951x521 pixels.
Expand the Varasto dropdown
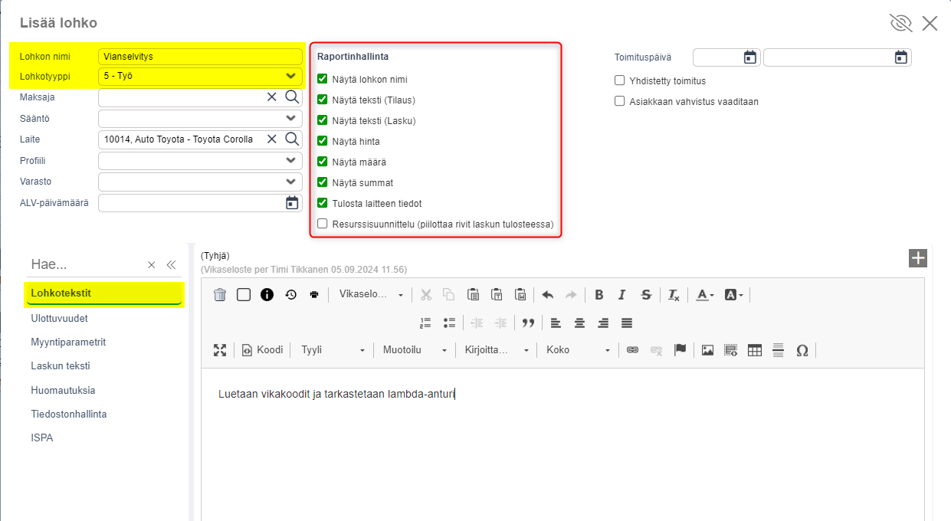pyautogui.click(x=200, y=181)
